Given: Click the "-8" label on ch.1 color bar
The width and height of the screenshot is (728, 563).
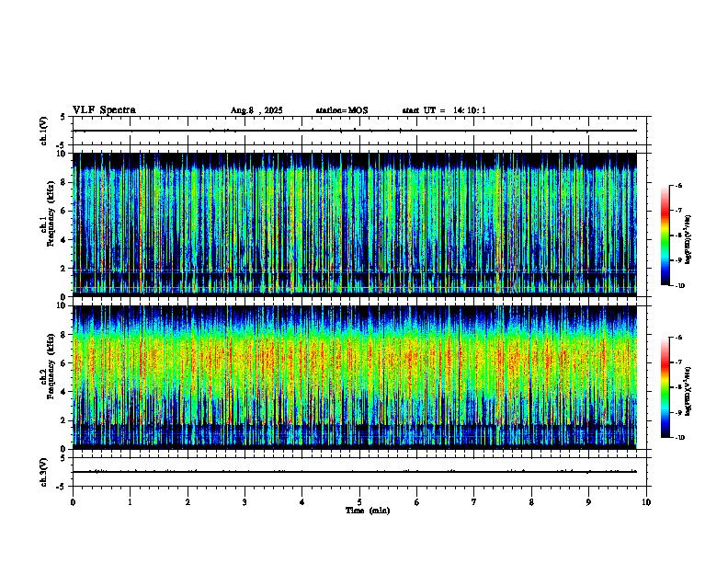Looking at the screenshot, I should [678, 236].
